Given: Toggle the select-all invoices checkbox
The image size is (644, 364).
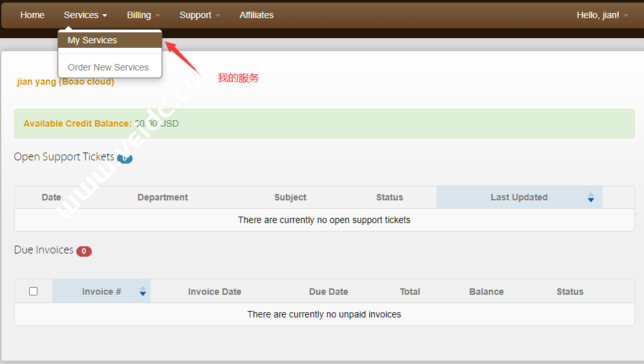Looking at the screenshot, I should coord(34,292).
